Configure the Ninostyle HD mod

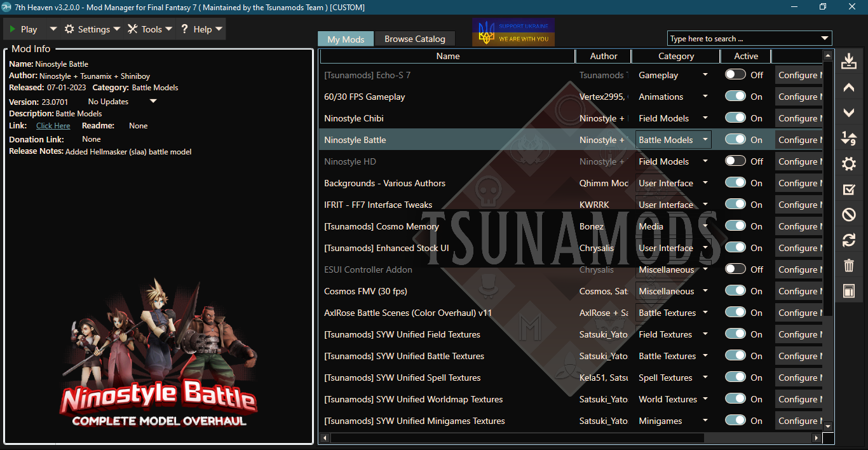point(798,161)
